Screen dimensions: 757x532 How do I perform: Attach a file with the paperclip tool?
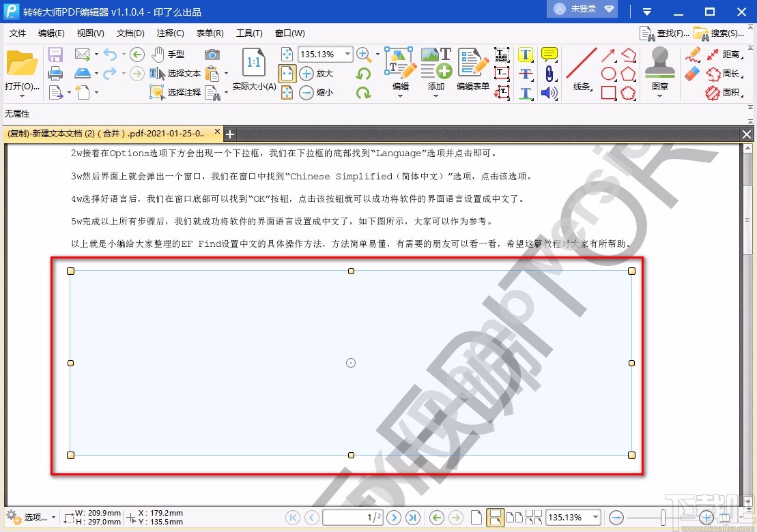(x=549, y=74)
